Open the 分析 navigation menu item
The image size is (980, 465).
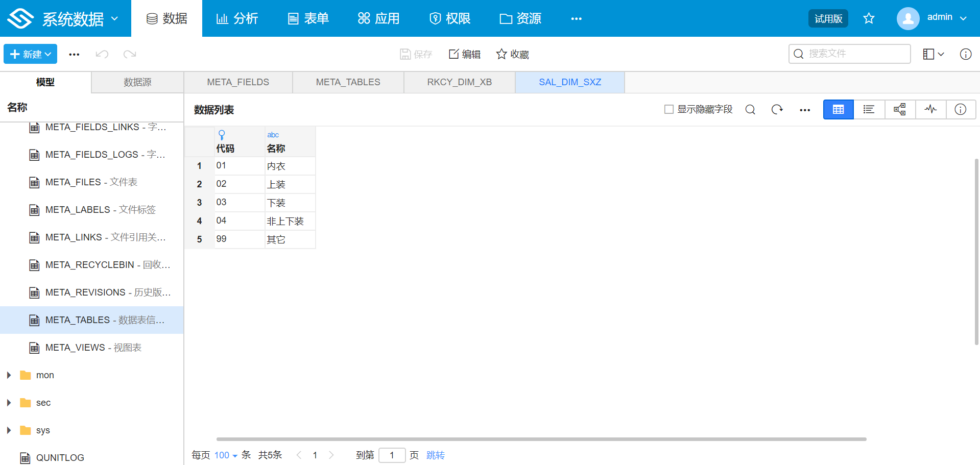236,18
